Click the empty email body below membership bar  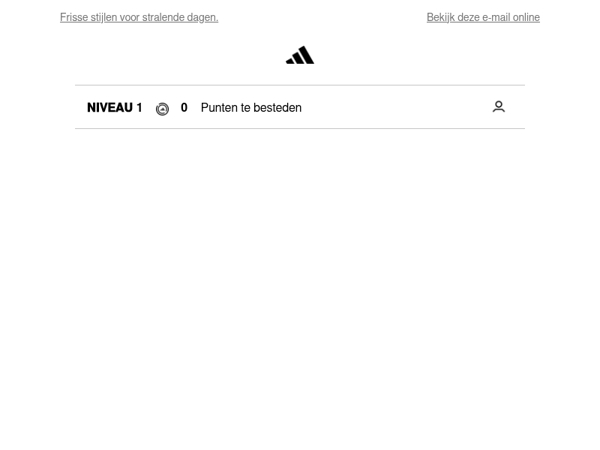click(300, 287)
